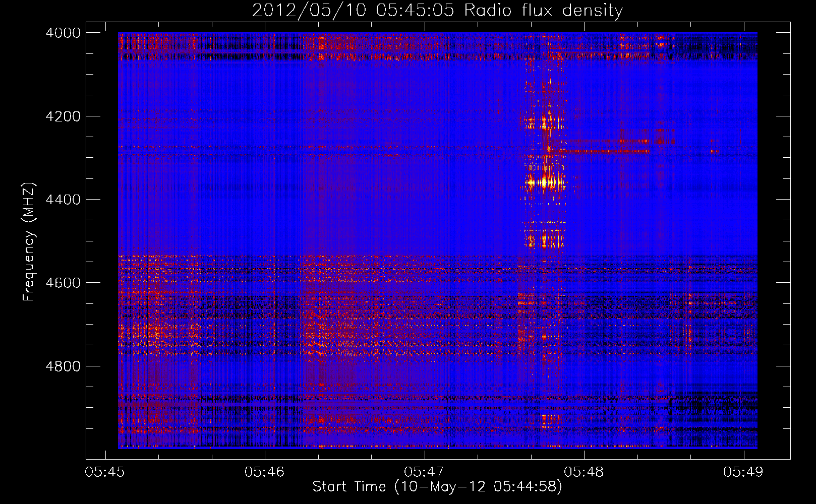Click the 05:45 time axis label

105,472
